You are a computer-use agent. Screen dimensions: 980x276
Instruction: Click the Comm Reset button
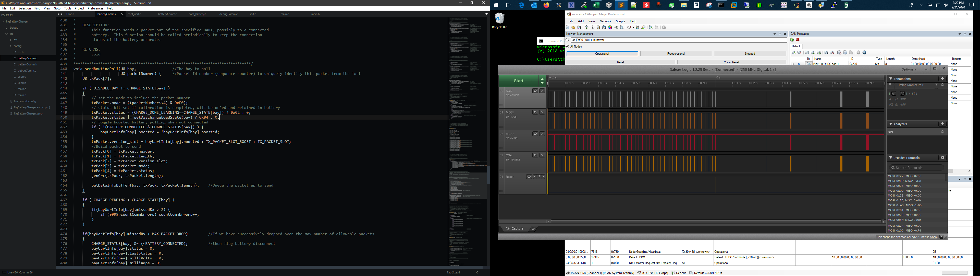731,62
